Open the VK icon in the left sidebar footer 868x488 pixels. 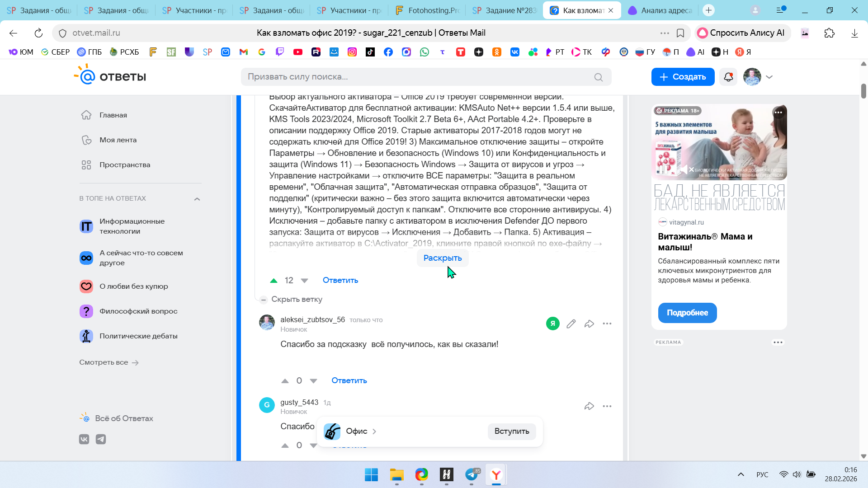[x=84, y=439]
